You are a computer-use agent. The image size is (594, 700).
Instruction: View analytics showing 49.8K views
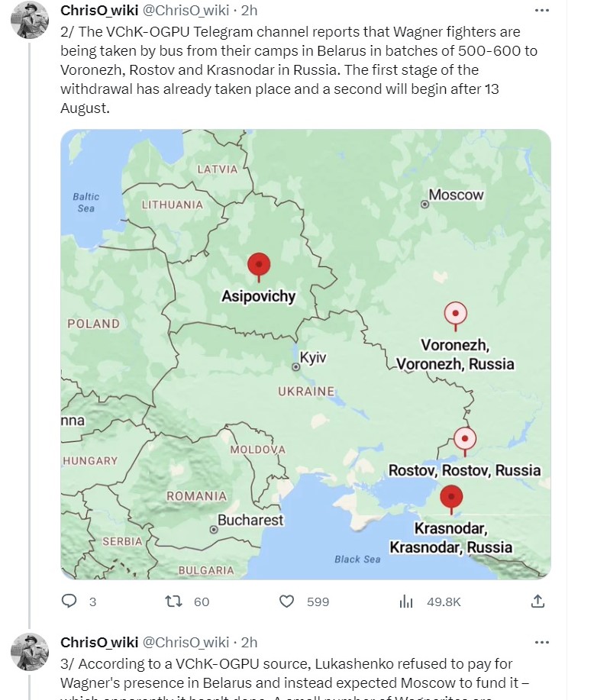pyautogui.click(x=406, y=602)
